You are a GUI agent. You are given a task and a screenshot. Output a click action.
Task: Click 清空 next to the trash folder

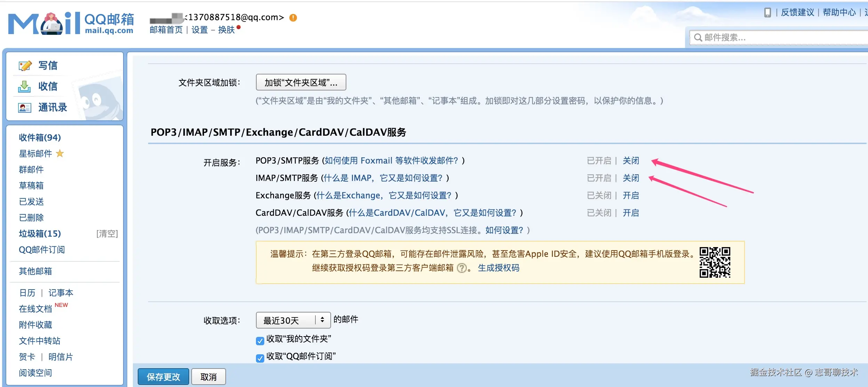coord(107,234)
